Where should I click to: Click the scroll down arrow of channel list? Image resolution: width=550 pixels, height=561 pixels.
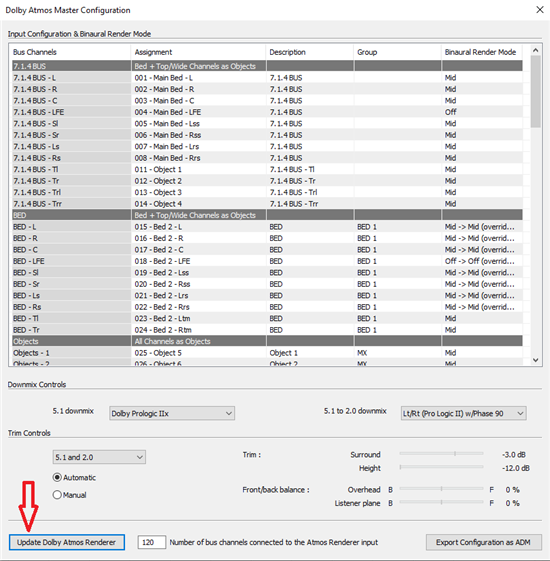535,360
